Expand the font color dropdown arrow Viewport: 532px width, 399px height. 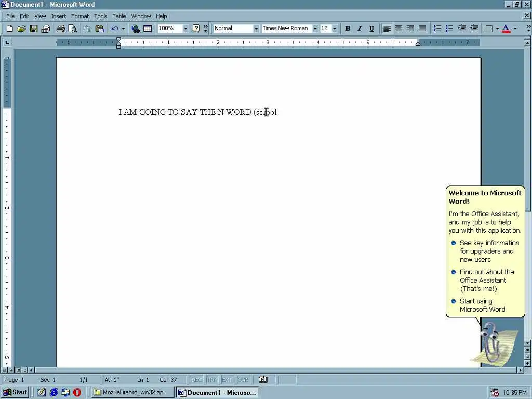click(x=515, y=29)
